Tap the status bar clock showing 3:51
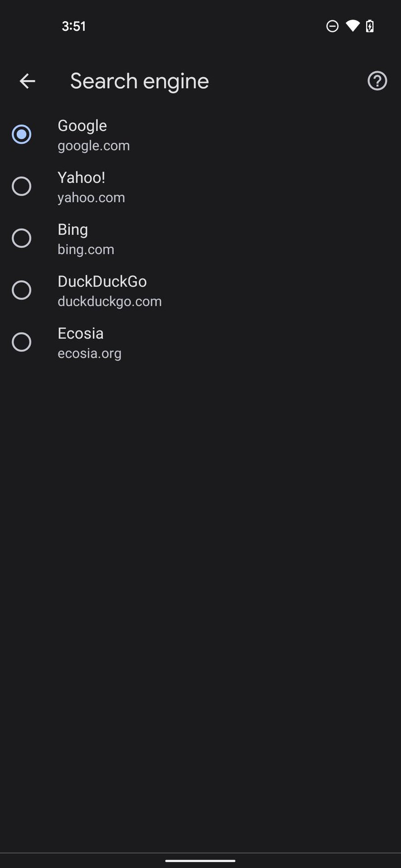Image resolution: width=401 pixels, height=868 pixels. point(74,26)
